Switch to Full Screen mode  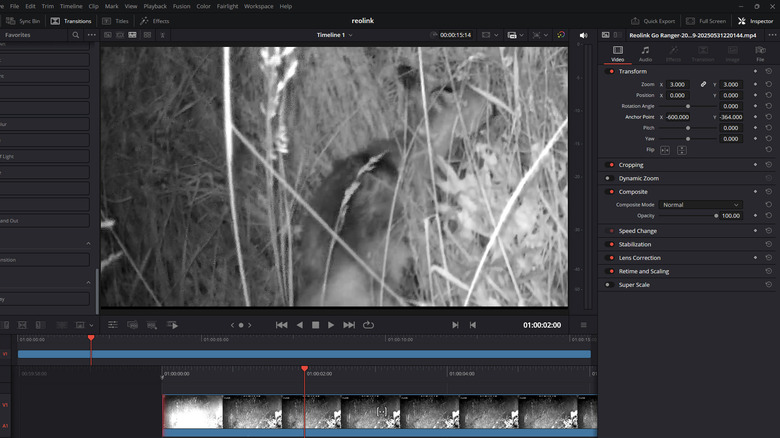706,21
